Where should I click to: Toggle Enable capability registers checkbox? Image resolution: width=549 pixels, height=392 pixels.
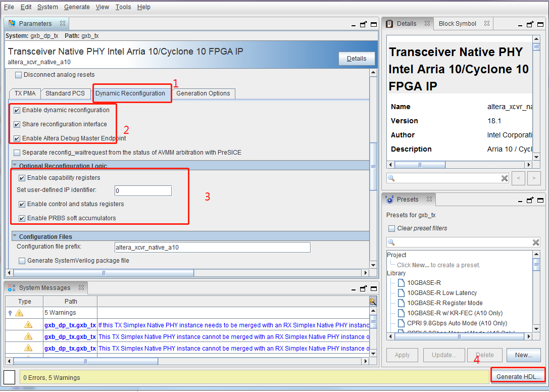22,178
